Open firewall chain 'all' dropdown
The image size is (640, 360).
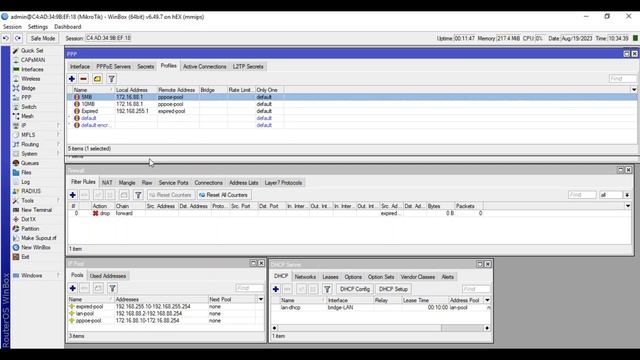[x=627, y=195]
